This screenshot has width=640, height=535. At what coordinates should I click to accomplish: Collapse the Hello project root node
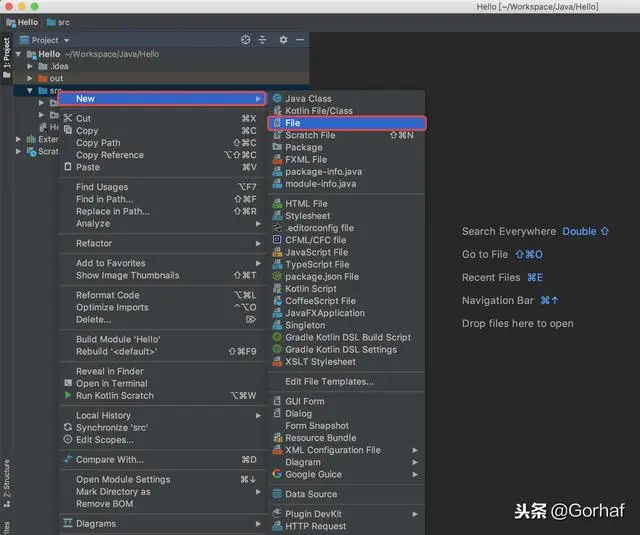point(18,54)
